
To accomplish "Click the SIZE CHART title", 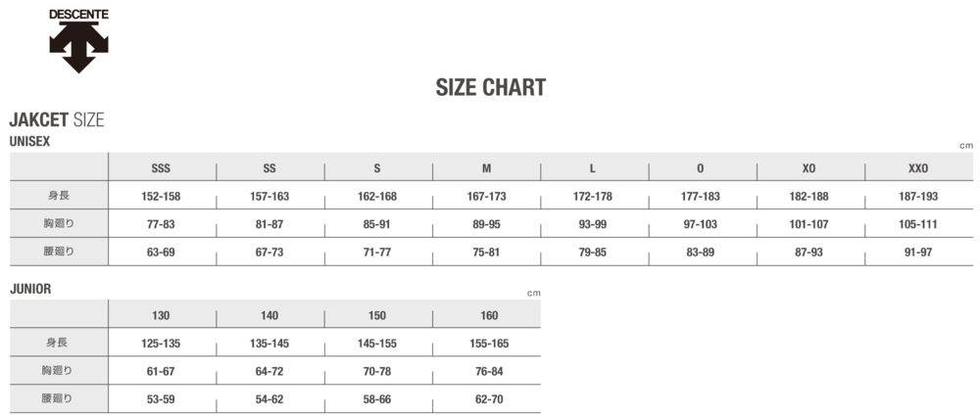I will pos(490,88).
